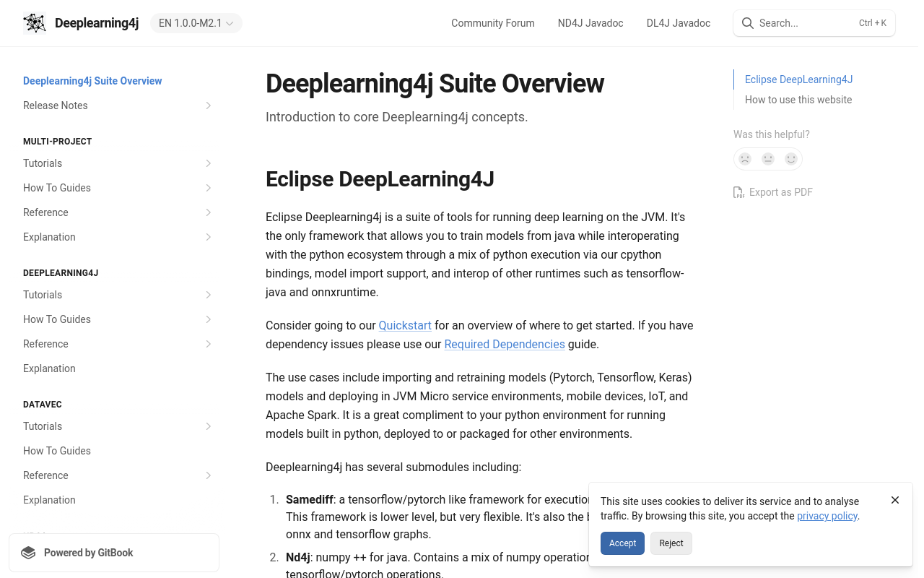
Task: Click the sad face feedback icon
Action: click(745, 159)
